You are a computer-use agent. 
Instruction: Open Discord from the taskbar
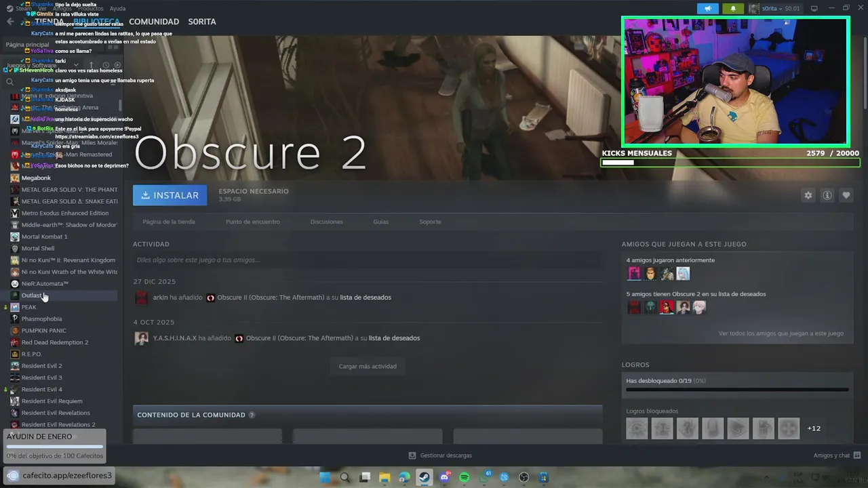coord(444,477)
